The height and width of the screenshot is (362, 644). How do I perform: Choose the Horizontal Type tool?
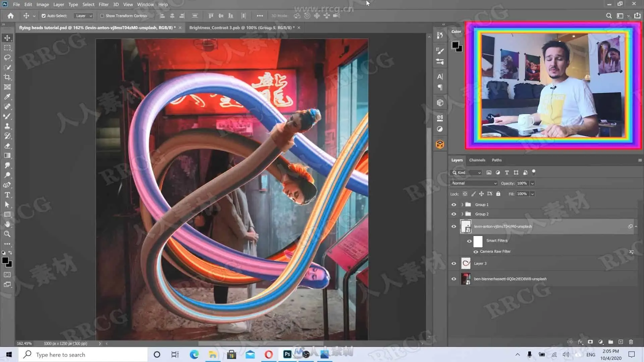(x=7, y=195)
